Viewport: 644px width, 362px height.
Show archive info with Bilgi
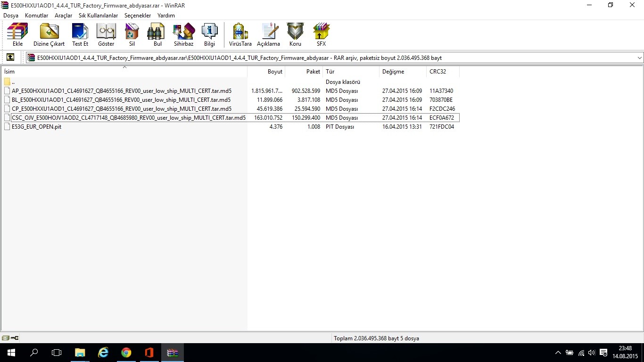coord(209,35)
